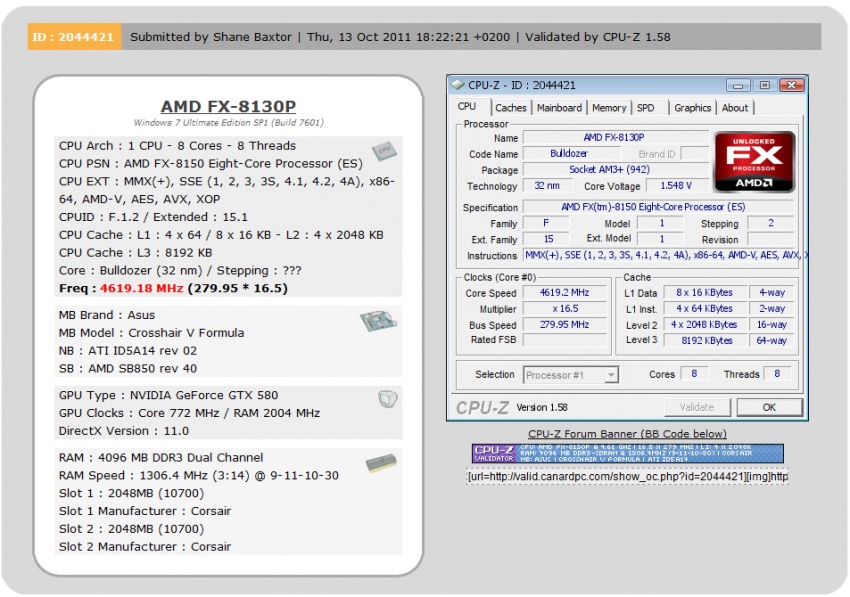Switch to the Caches tab
The height and width of the screenshot is (597, 850).
tap(510, 108)
